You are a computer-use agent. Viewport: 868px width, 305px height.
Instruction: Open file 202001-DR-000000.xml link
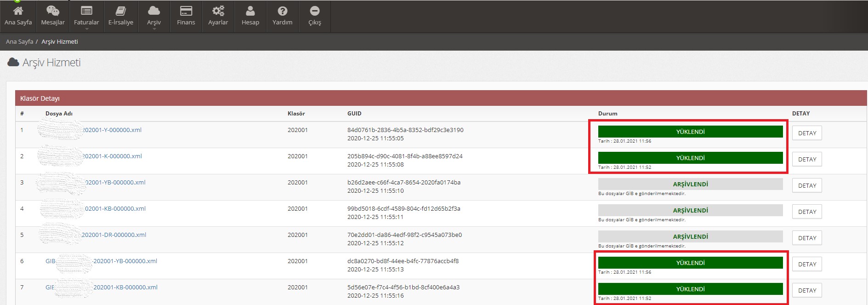pos(114,235)
